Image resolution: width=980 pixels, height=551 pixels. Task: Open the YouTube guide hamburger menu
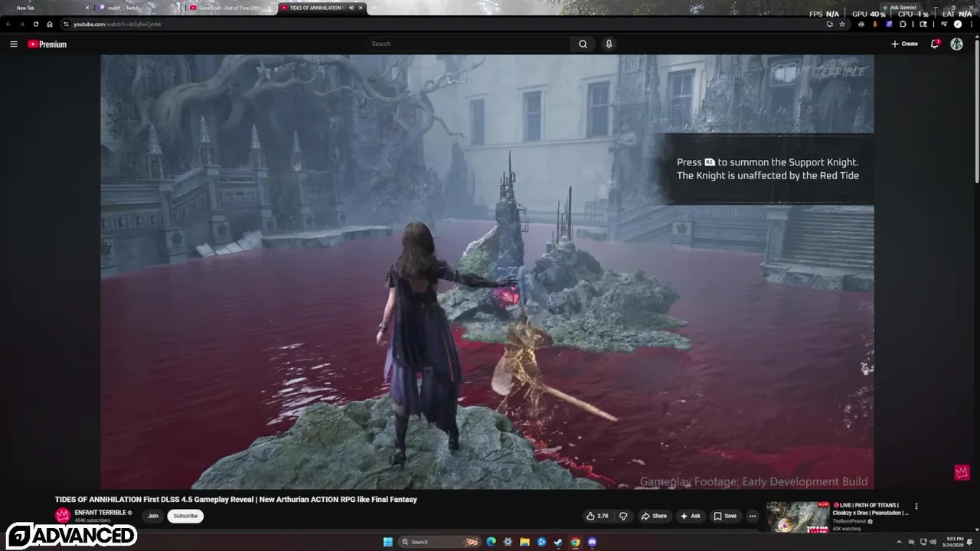13,44
